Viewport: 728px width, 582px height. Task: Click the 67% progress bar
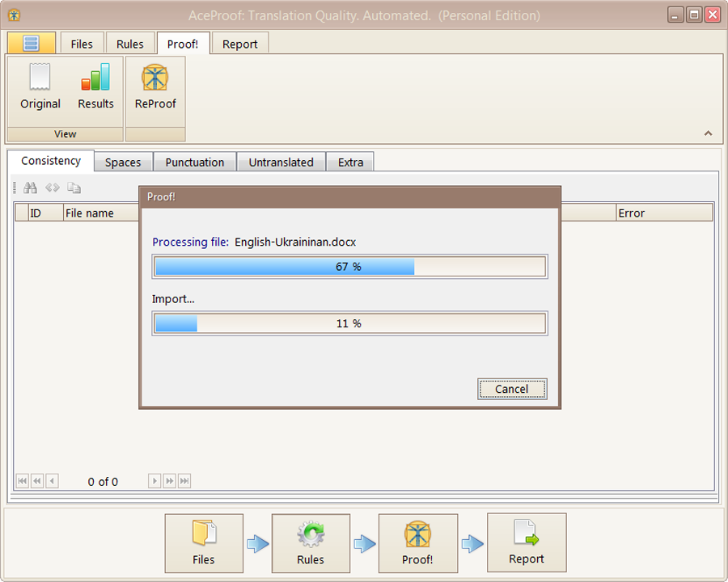click(x=349, y=266)
